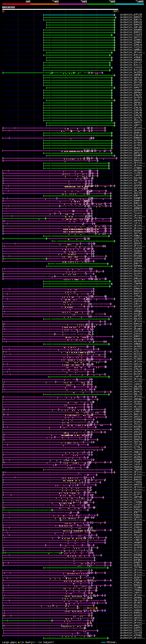Viewport: 146px width, 644px height.
Task: Click the orange ~40% identity color bar
Action: point(45,4)
